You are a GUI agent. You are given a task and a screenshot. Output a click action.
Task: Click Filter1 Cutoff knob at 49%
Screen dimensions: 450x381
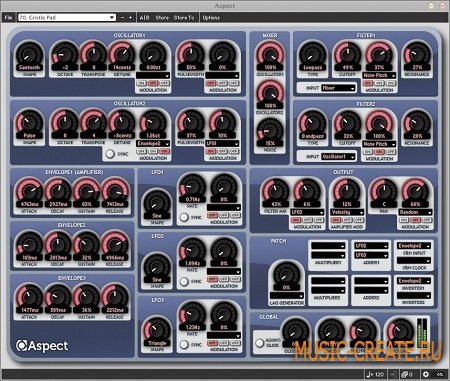(x=348, y=54)
